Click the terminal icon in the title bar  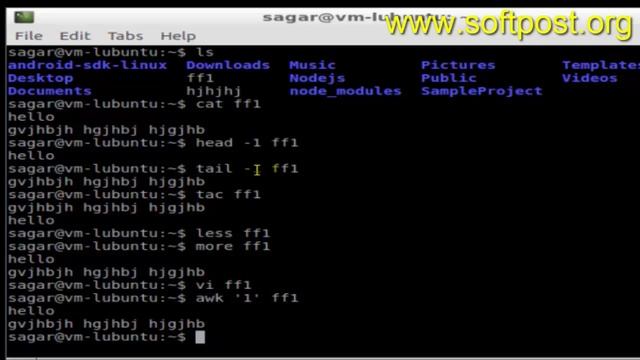click(24, 17)
